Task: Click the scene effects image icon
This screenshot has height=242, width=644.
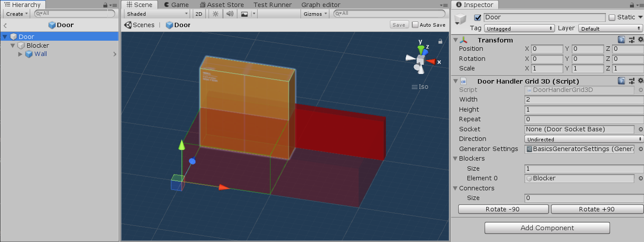Action: point(244,14)
